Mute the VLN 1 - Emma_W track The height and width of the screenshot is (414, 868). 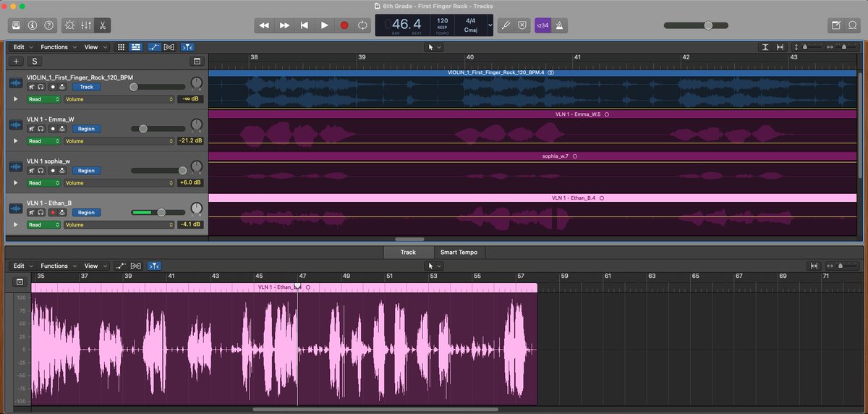31,129
